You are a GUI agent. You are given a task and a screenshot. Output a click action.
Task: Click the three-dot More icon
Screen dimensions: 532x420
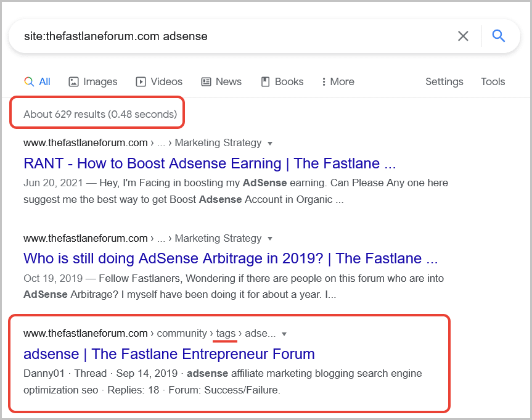324,82
